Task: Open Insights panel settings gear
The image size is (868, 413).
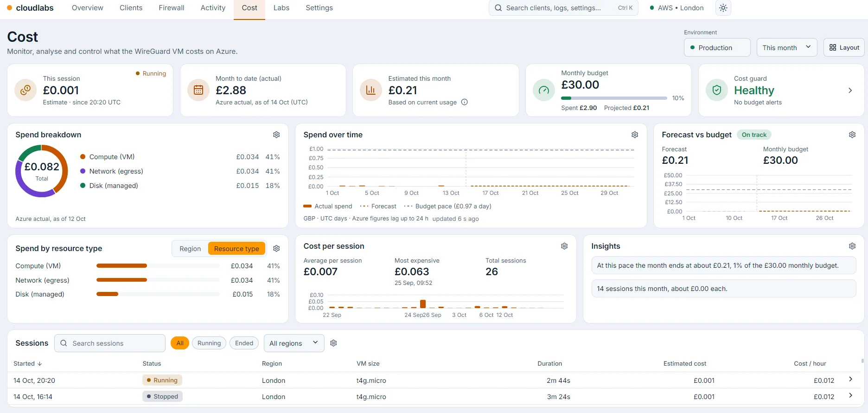Action: 852,246
